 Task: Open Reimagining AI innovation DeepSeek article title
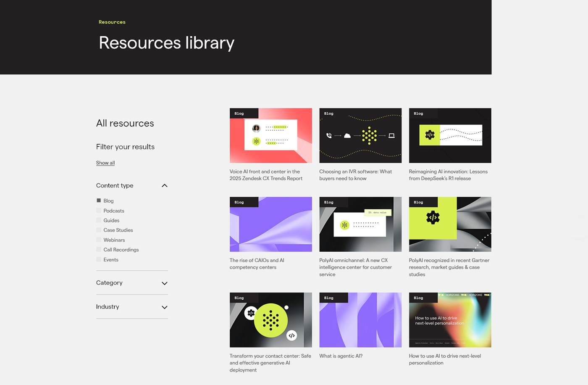(x=448, y=175)
